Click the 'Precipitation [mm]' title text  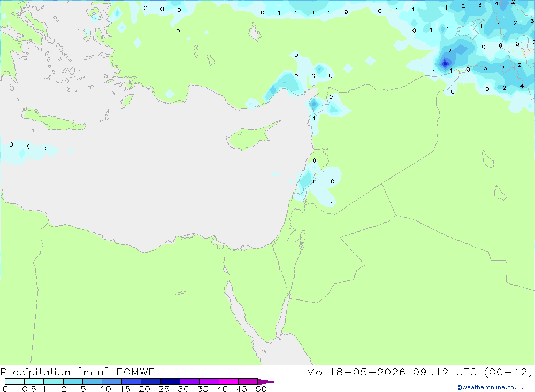tap(55, 372)
